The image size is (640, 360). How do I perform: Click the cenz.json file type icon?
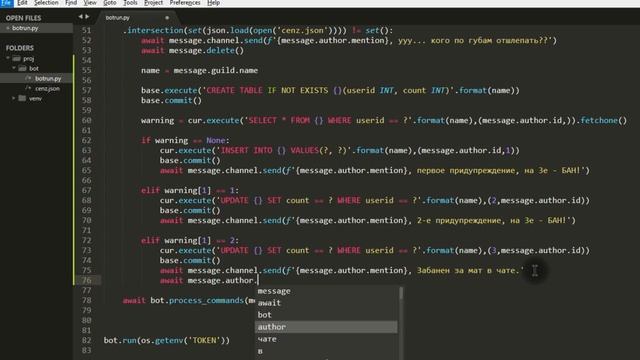point(28,88)
